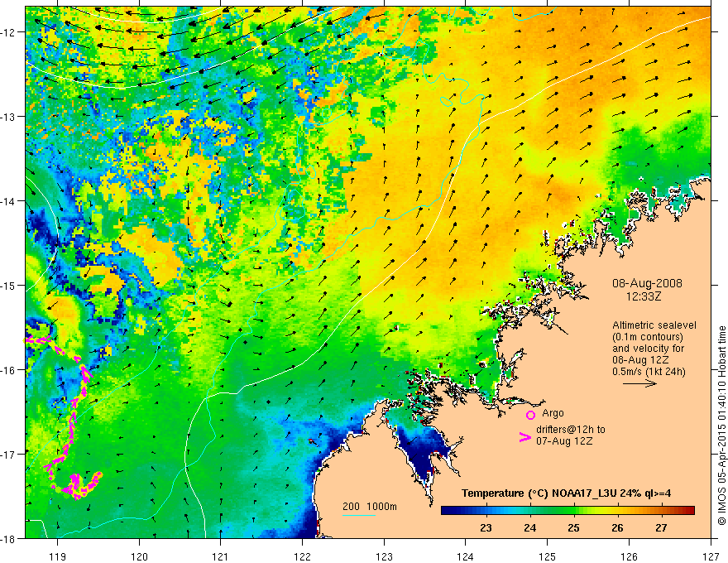Click the magenta drifters arrowhead legend symbol
Viewport: 728px width, 563px height.
(x=524, y=437)
